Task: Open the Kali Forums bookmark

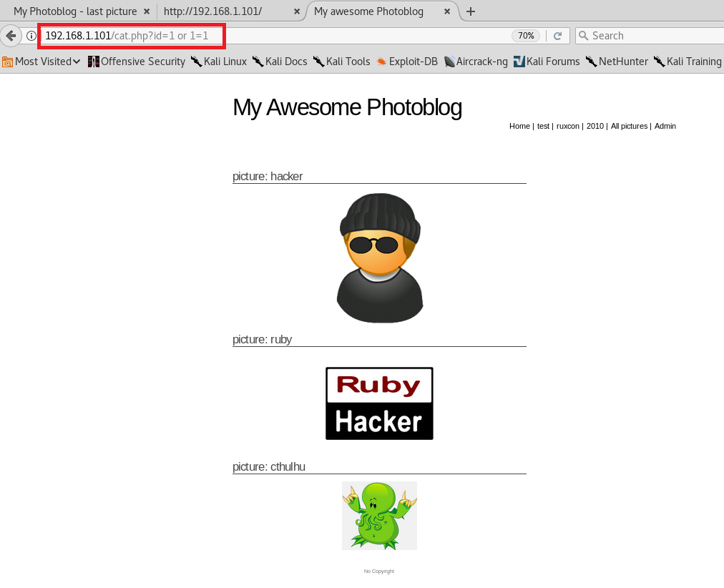Action: tap(547, 62)
